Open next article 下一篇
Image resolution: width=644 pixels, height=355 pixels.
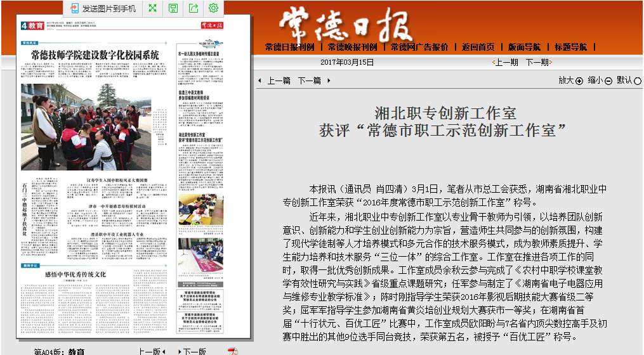point(309,81)
